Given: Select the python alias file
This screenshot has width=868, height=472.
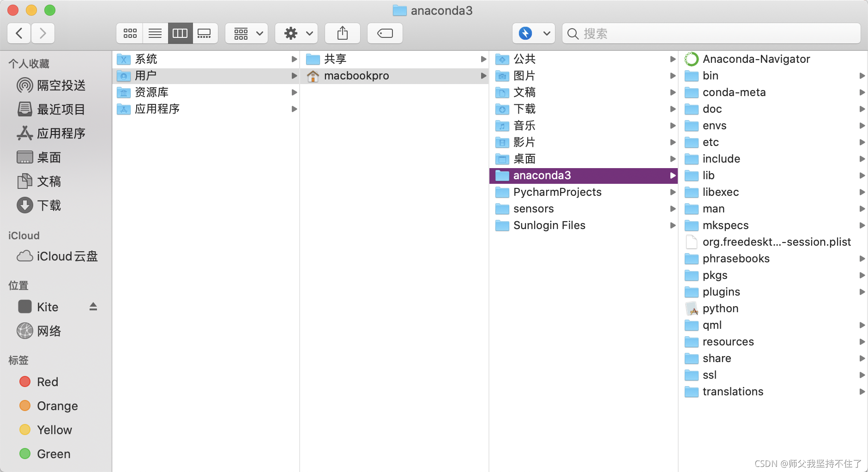Looking at the screenshot, I should tap(773, 309).
